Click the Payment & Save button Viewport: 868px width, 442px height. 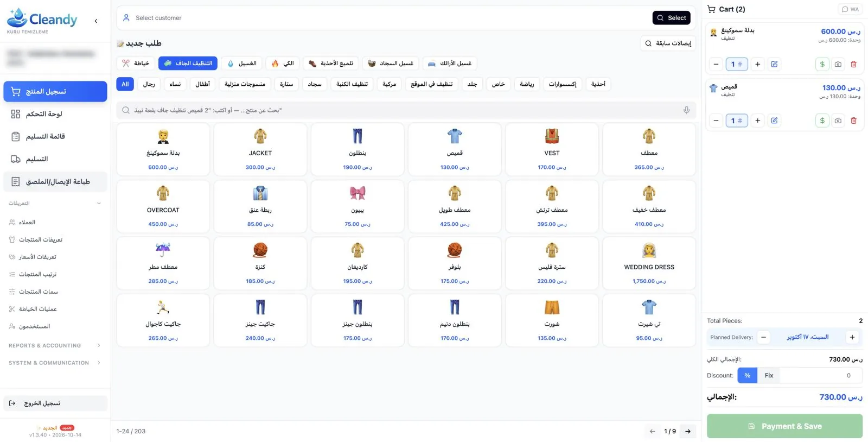click(x=784, y=426)
